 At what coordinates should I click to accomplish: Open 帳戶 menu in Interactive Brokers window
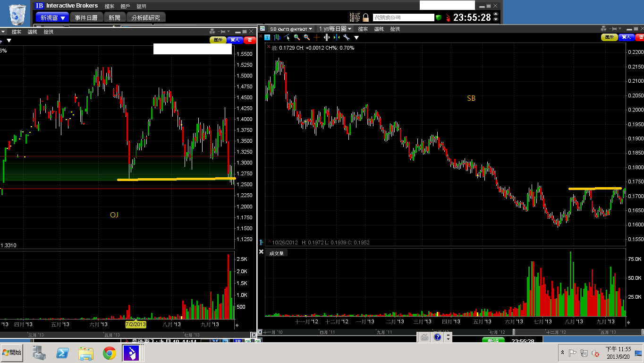[126, 6]
